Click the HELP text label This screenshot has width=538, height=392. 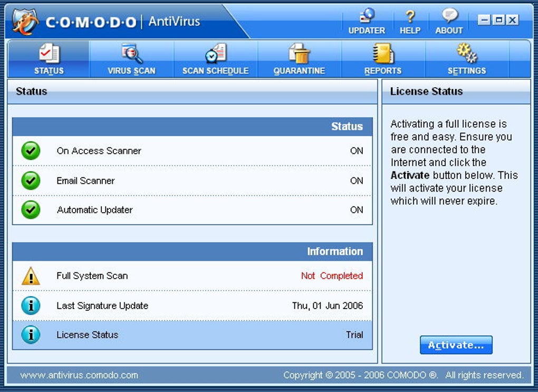coord(410,31)
